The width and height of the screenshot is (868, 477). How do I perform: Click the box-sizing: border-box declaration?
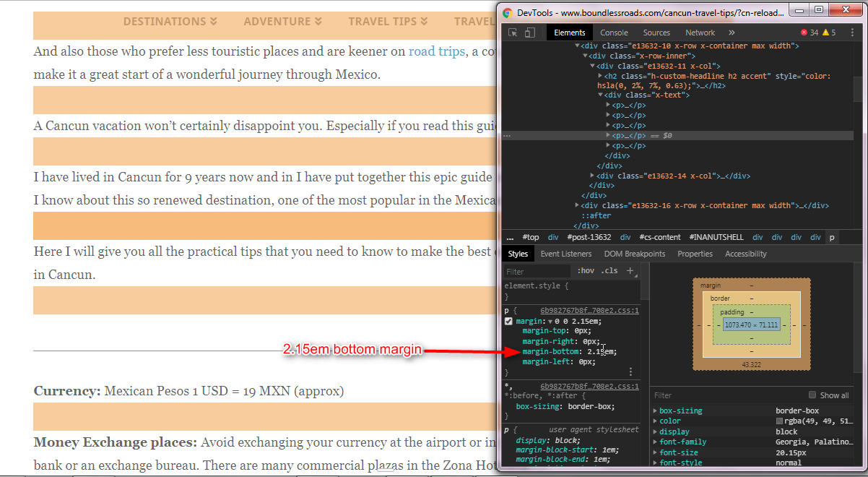[567, 406]
